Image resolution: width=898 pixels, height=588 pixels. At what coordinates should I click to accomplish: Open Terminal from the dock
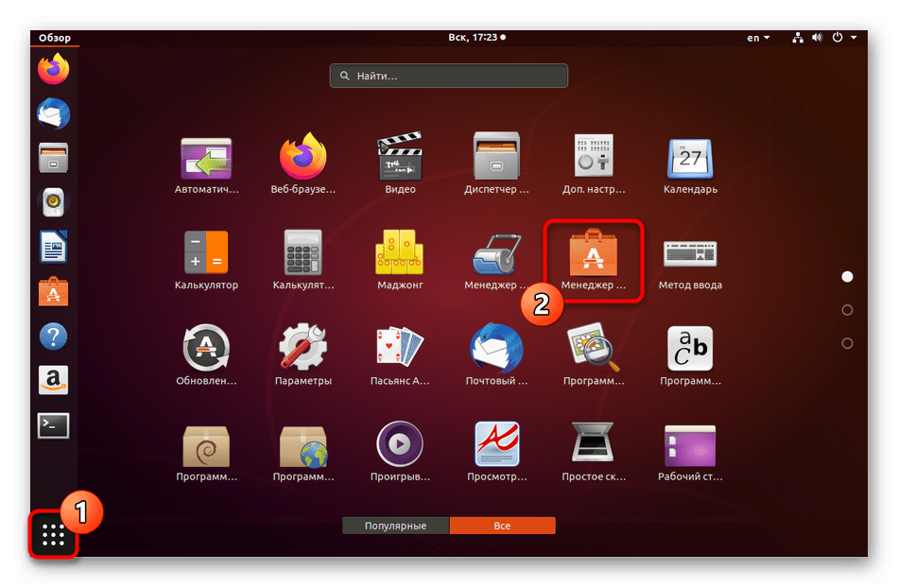(x=53, y=425)
